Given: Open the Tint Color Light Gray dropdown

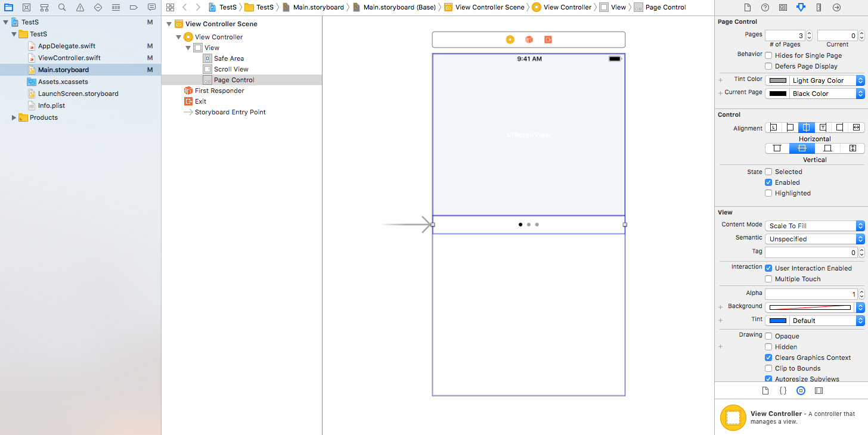Looking at the screenshot, I should point(826,80).
